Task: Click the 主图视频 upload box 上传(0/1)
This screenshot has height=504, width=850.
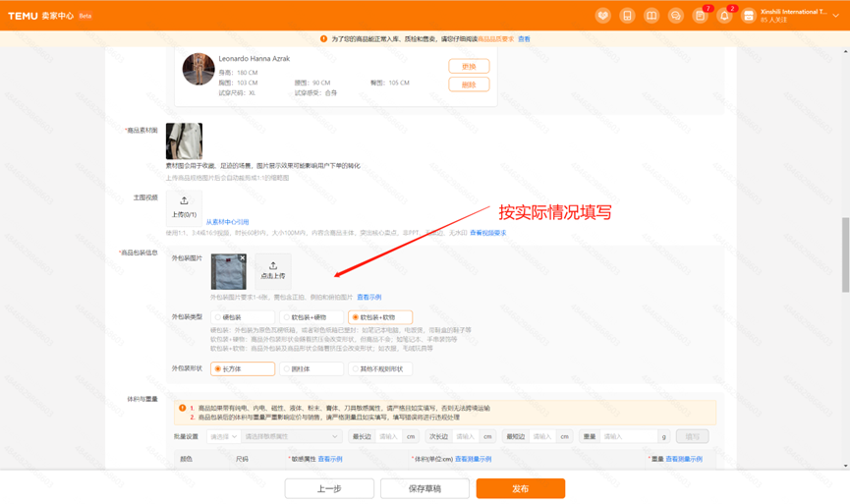Action: coord(184,207)
